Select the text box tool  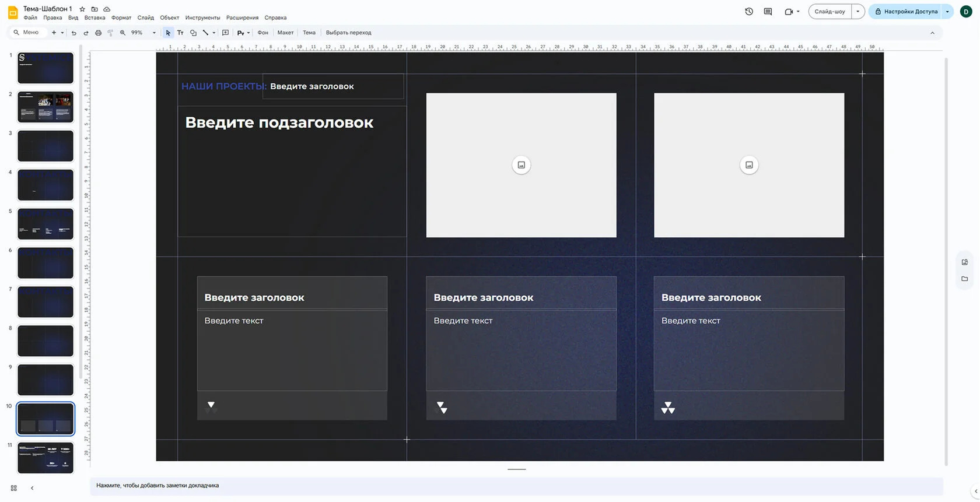point(180,33)
